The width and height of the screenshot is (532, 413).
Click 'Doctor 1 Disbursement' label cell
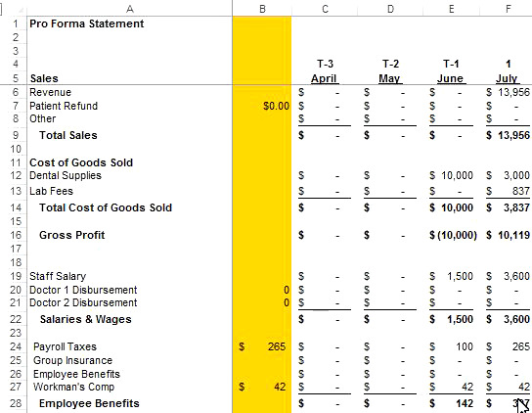point(83,290)
